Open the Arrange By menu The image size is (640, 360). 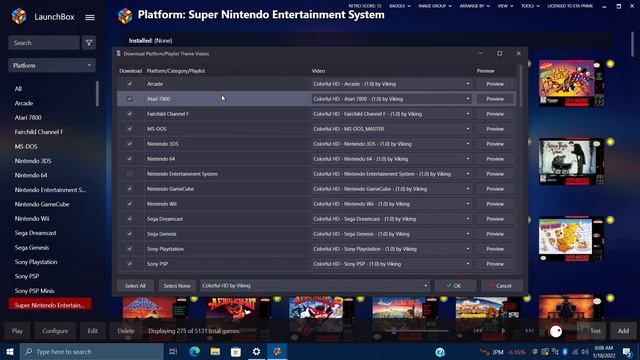click(475, 6)
